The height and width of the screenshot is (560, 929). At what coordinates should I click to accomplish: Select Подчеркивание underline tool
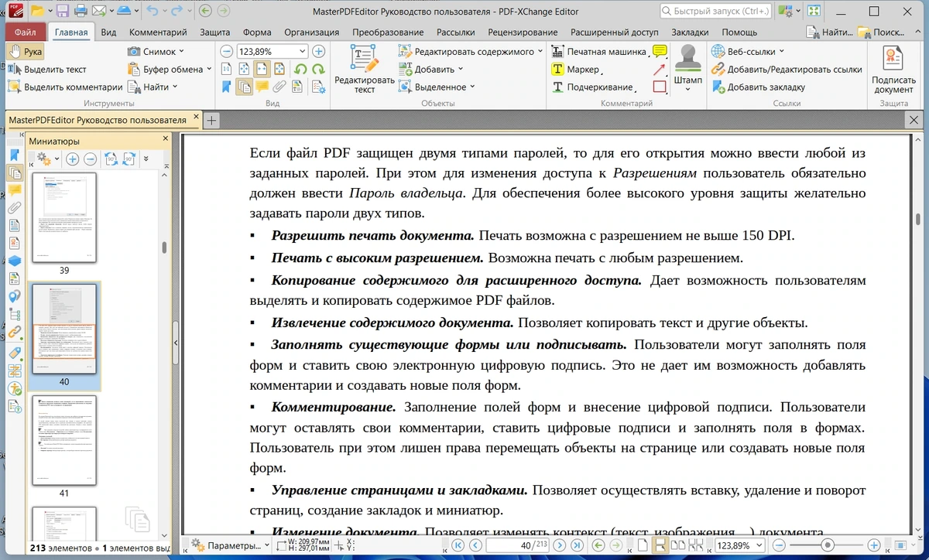[592, 87]
